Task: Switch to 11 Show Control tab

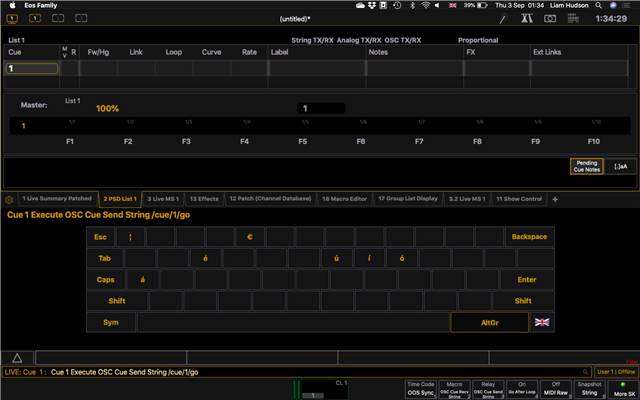Action: [519, 199]
